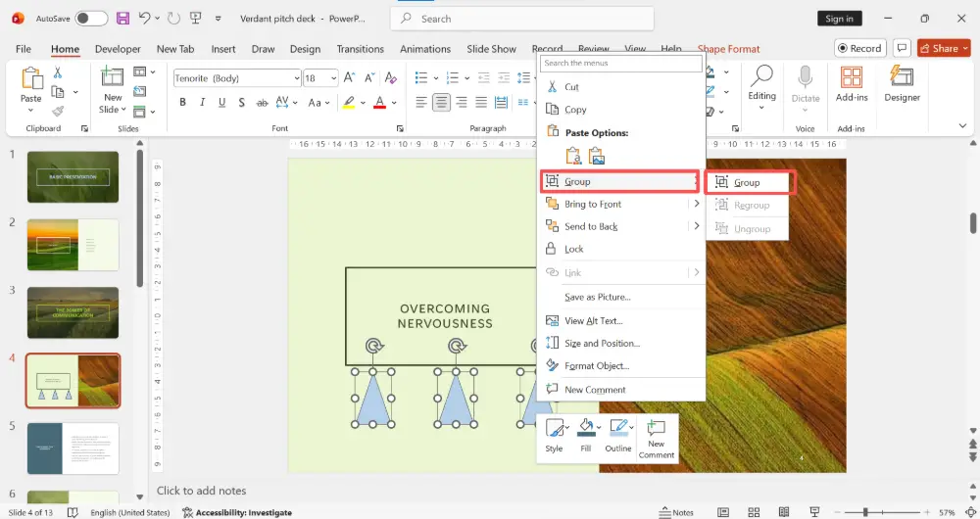Click the Sign in button
The height and width of the screenshot is (519, 980).
(x=839, y=18)
